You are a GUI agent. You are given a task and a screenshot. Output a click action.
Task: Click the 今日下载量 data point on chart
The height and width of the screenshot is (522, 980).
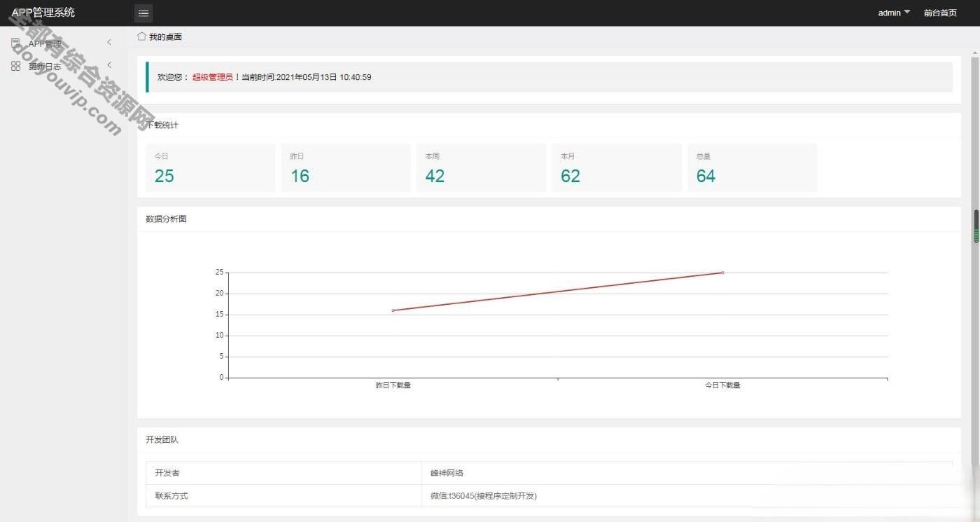click(x=722, y=273)
